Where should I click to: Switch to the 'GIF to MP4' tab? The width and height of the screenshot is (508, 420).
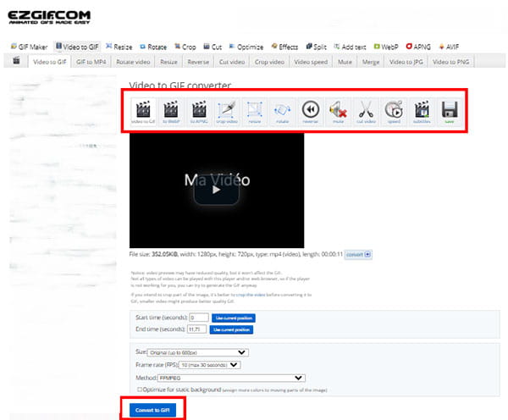[91, 62]
